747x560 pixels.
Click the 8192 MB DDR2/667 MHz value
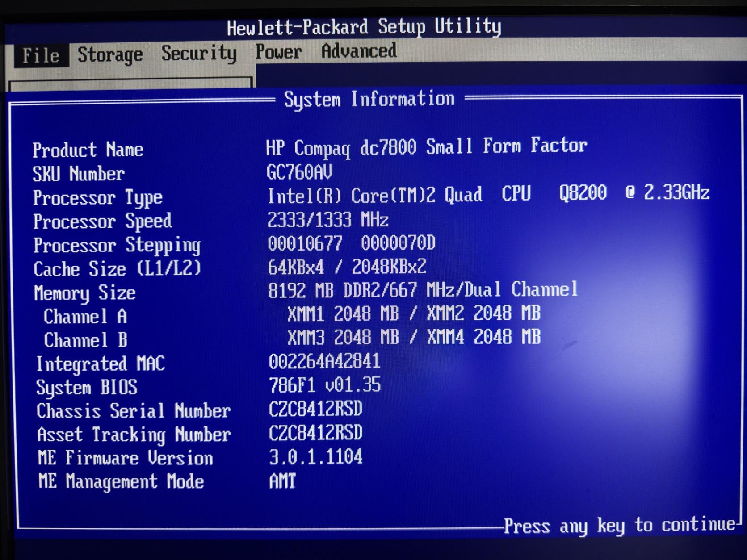pos(423,290)
